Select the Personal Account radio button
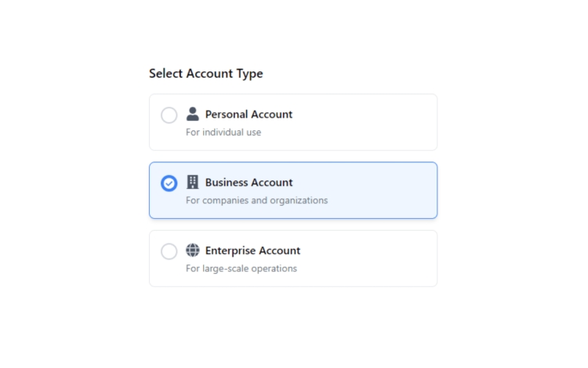The image size is (588, 368). (x=169, y=115)
